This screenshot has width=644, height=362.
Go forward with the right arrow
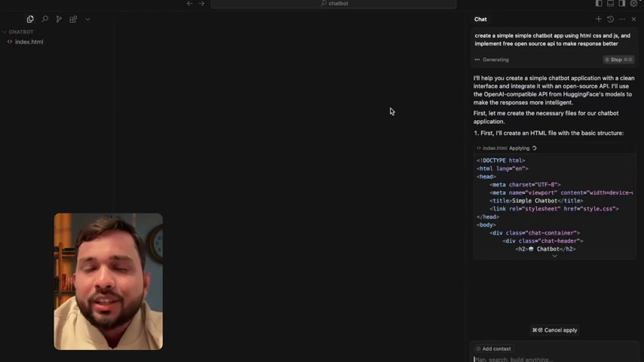click(x=201, y=3)
